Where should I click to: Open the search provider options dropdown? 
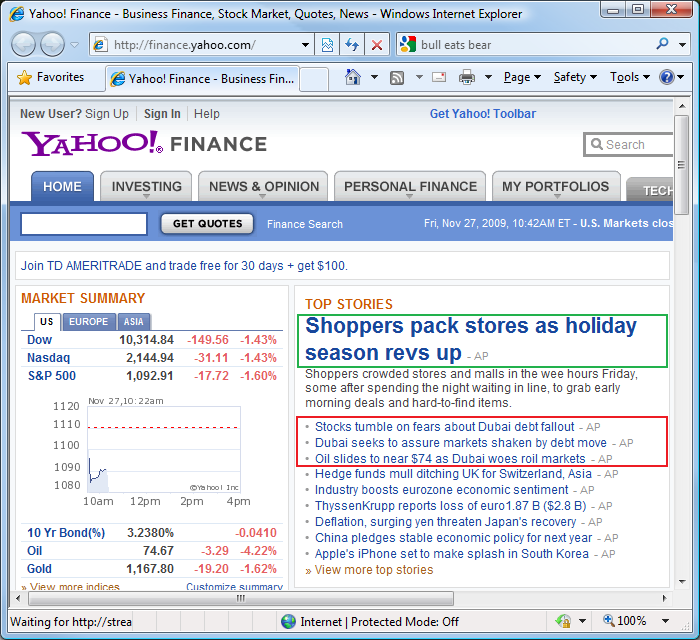(x=682, y=45)
